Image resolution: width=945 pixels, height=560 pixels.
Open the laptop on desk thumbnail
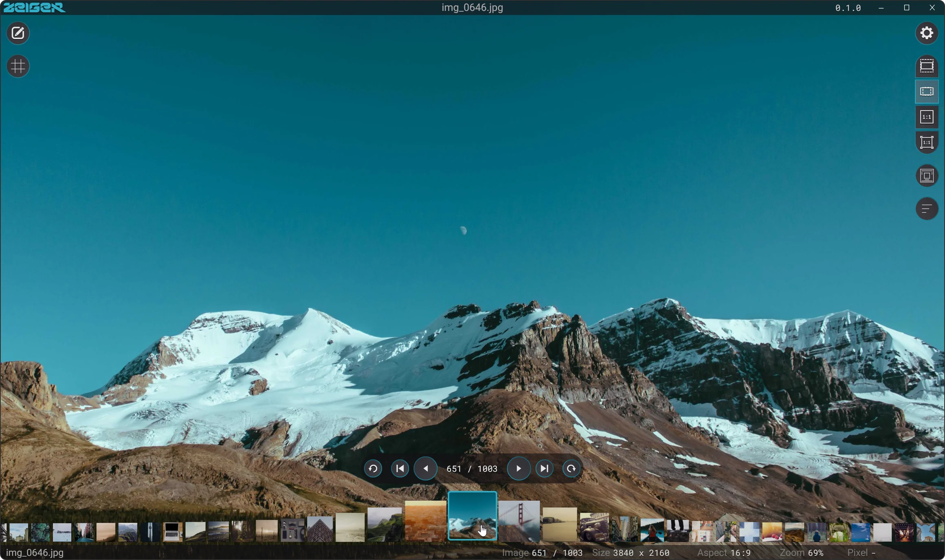172,532
